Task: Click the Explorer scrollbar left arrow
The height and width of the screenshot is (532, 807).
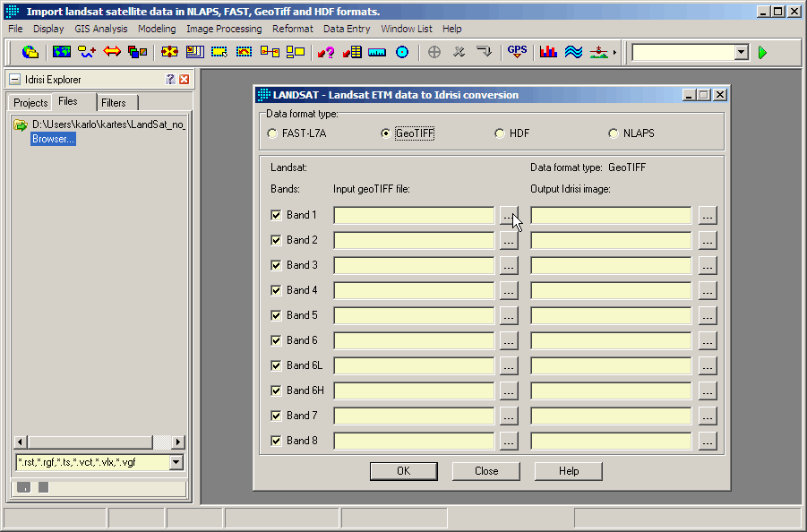Action: tap(20, 442)
